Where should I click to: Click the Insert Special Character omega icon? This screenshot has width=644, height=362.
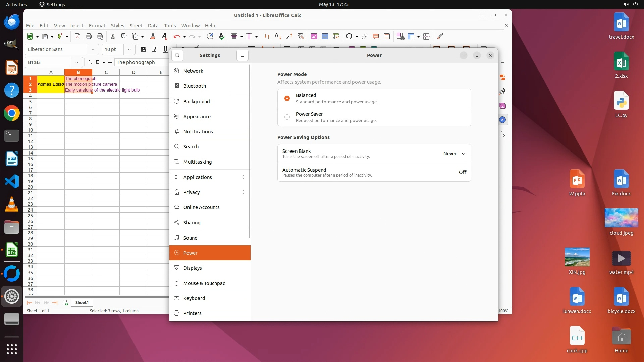(x=349, y=36)
